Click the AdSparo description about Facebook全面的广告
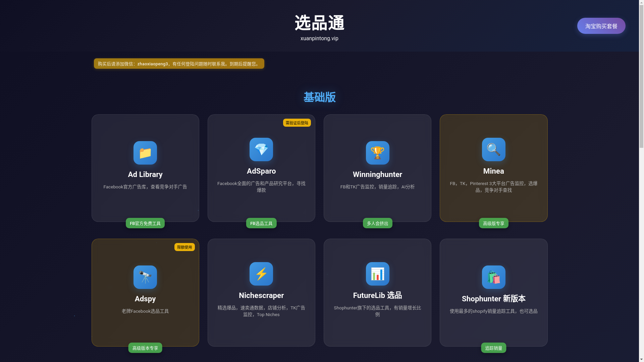 point(261,187)
